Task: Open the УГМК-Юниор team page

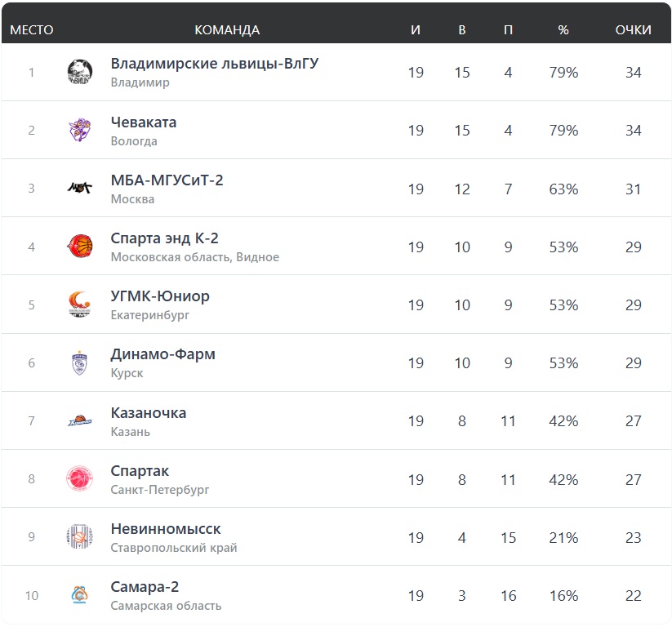Action: click(160, 296)
